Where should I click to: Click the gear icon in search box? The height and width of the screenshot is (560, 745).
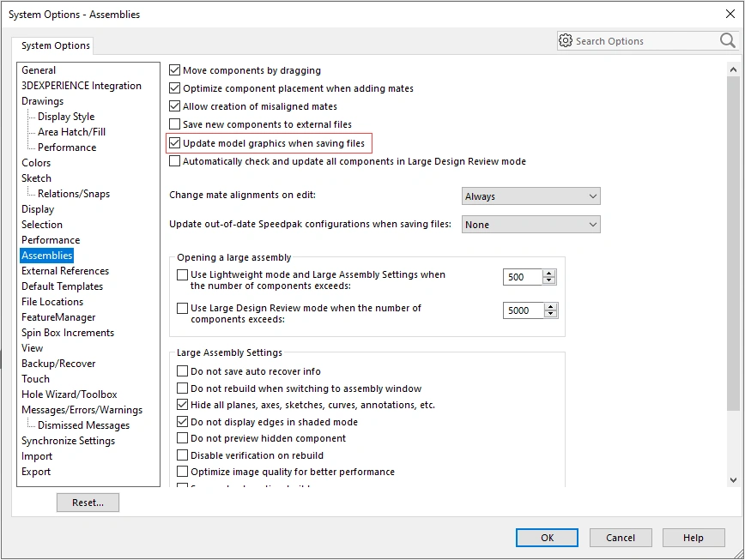click(565, 40)
